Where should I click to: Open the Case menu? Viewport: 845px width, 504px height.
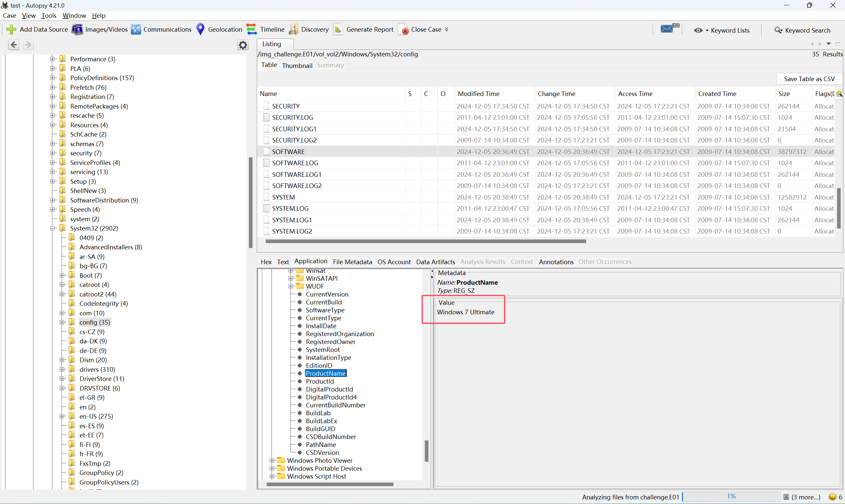coord(10,16)
